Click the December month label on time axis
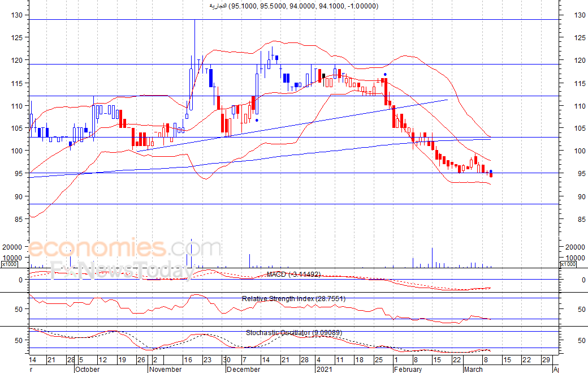 [x=243, y=369]
